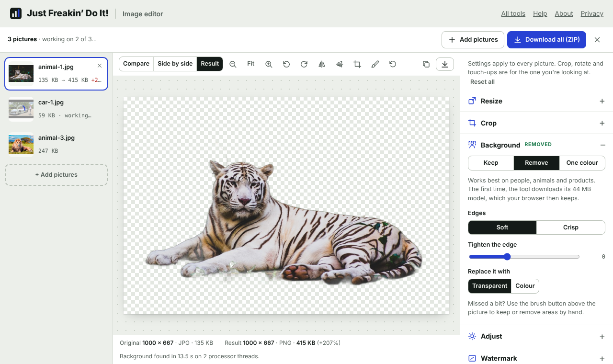Click Download all (ZIP) button

click(546, 40)
